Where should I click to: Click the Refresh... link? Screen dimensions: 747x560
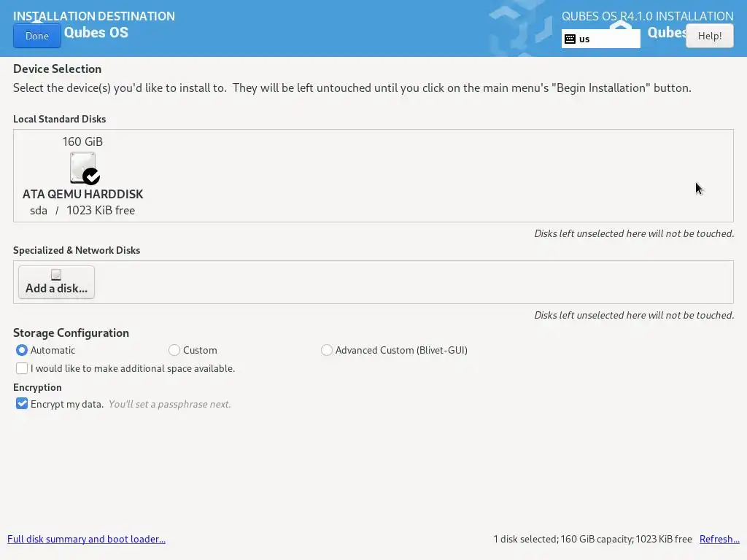click(719, 539)
